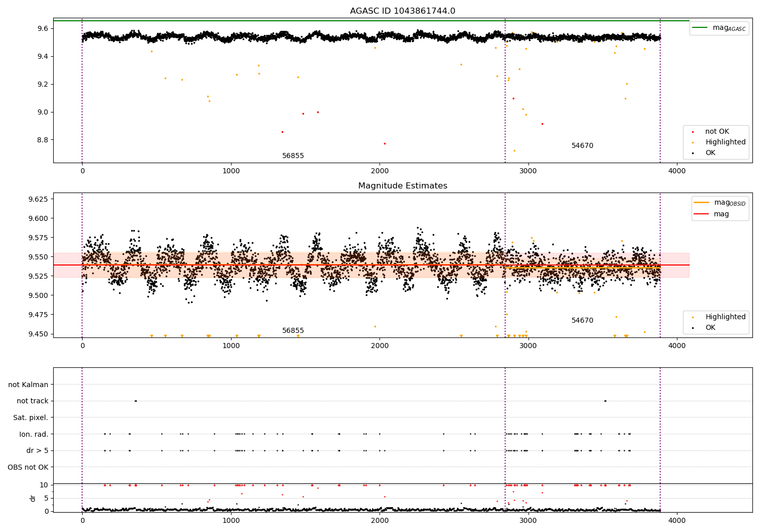The width and height of the screenshot is (760, 532).
Task: Click "Highlighted" legend label in the top panel
Action: pos(726,142)
